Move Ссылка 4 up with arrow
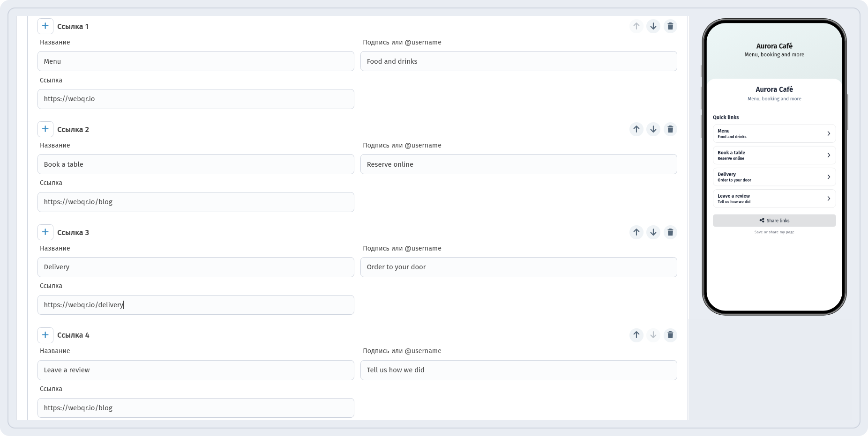The width and height of the screenshot is (868, 436). tap(636, 335)
